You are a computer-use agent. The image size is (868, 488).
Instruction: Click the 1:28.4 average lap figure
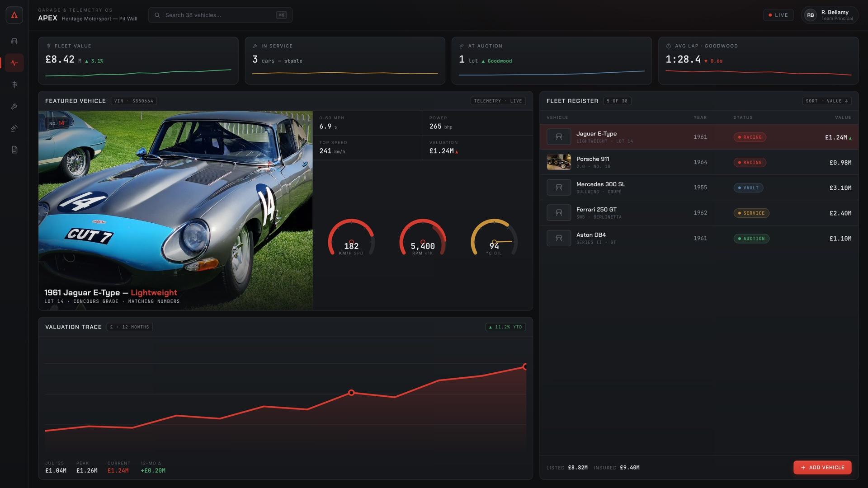point(683,59)
